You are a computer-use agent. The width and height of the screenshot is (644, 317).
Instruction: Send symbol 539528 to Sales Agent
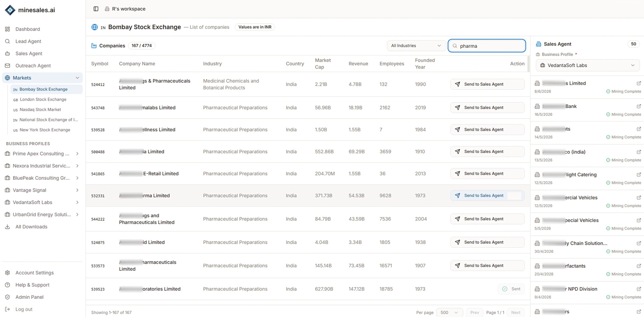point(487,130)
